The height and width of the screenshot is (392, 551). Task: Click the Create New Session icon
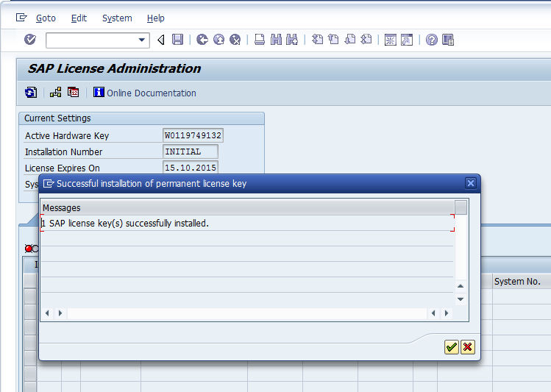coord(391,40)
